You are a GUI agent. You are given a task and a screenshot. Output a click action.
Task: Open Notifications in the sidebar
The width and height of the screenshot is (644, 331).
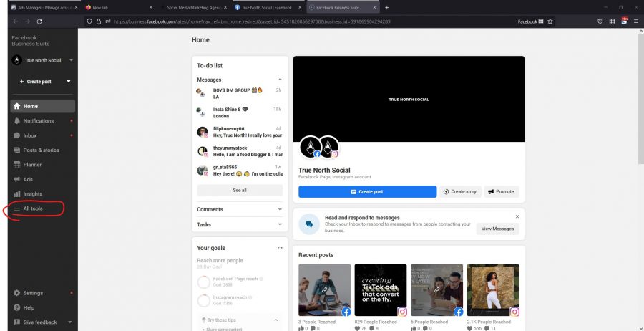coord(38,121)
